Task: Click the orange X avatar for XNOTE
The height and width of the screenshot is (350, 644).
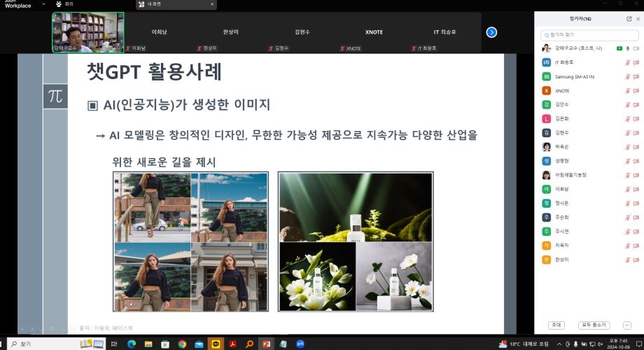Action: click(546, 91)
